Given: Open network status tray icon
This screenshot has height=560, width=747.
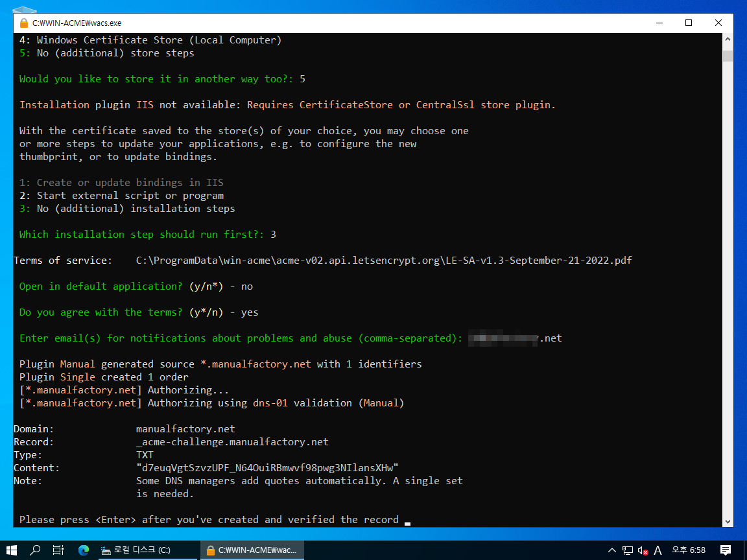Looking at the screenshot, I should coord(628,550).
